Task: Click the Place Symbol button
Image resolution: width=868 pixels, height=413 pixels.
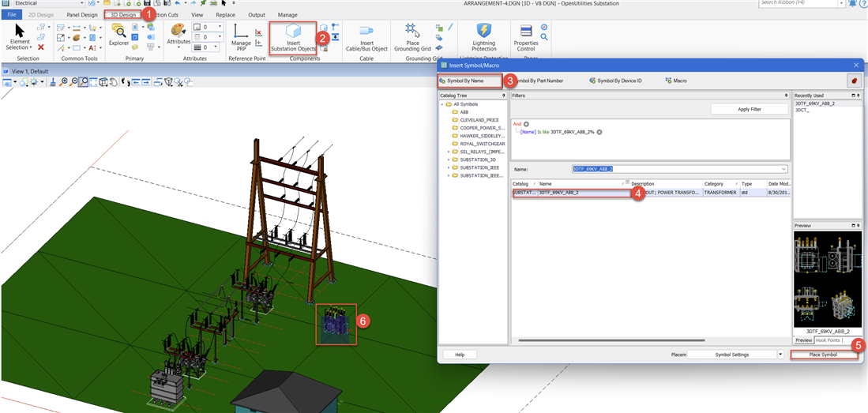Action: 823,355
